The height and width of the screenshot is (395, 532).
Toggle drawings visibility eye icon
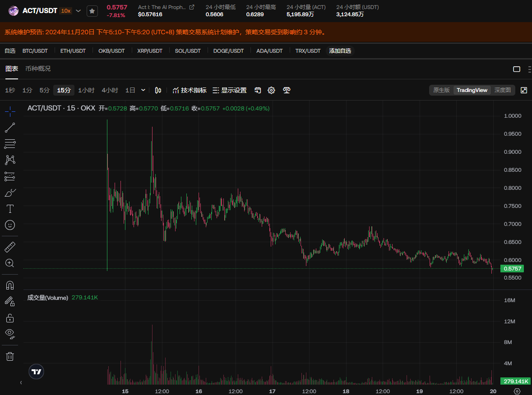point(10,334)
